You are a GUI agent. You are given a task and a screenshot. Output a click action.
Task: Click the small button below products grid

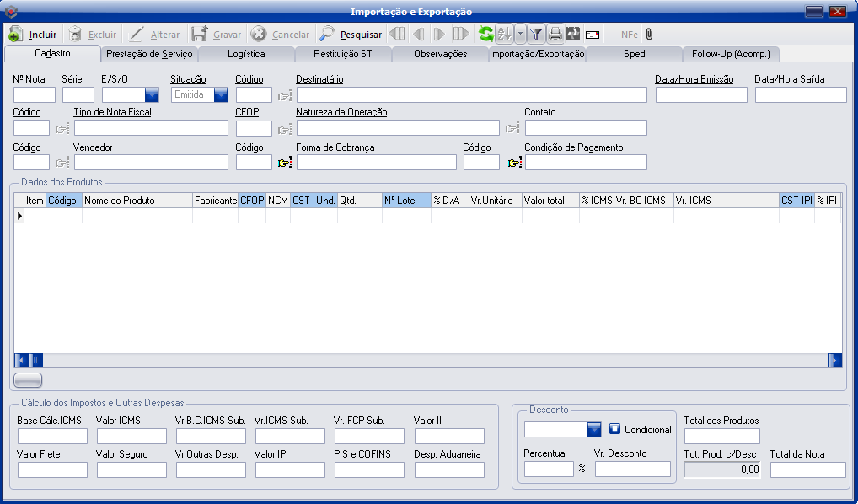click(29, 380)
